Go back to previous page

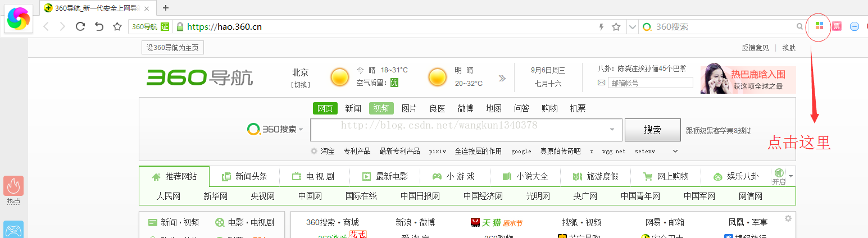coord(46,26)
